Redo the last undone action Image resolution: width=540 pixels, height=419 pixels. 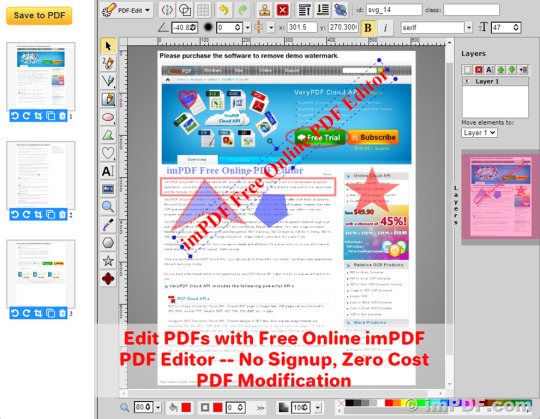coord(242,10)
